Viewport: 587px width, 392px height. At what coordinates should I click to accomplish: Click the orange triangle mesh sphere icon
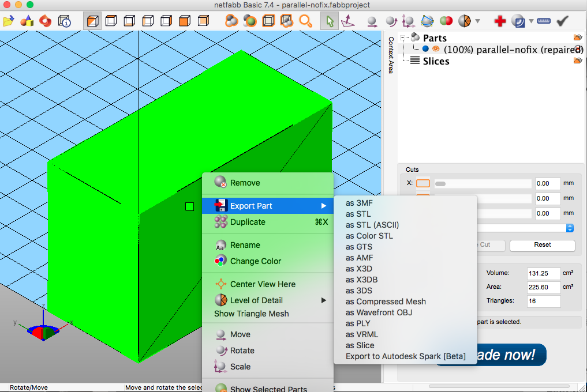465,21
